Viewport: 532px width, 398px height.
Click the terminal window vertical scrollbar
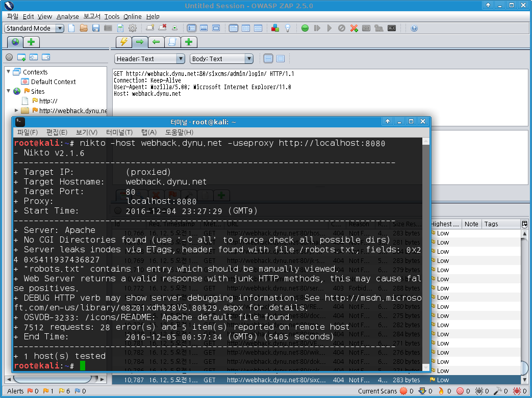pyautogui.click(x=426, y=254)
